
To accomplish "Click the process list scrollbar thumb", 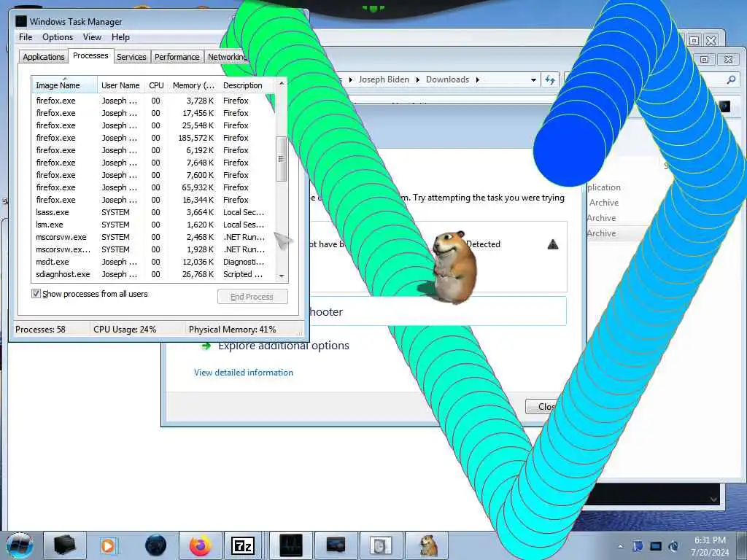I will click(282, 158).
